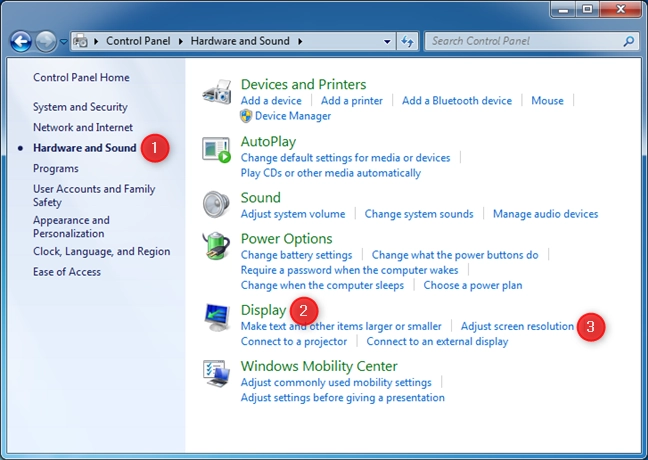Click Change system sounds
The image size is (648, 460).
click(x=419, y=214)
